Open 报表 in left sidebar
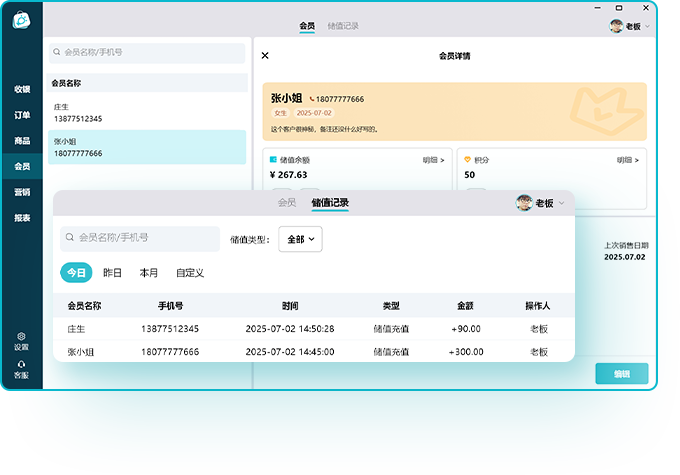The height and width of the screenshot is (475, 680). coord(22,218)
